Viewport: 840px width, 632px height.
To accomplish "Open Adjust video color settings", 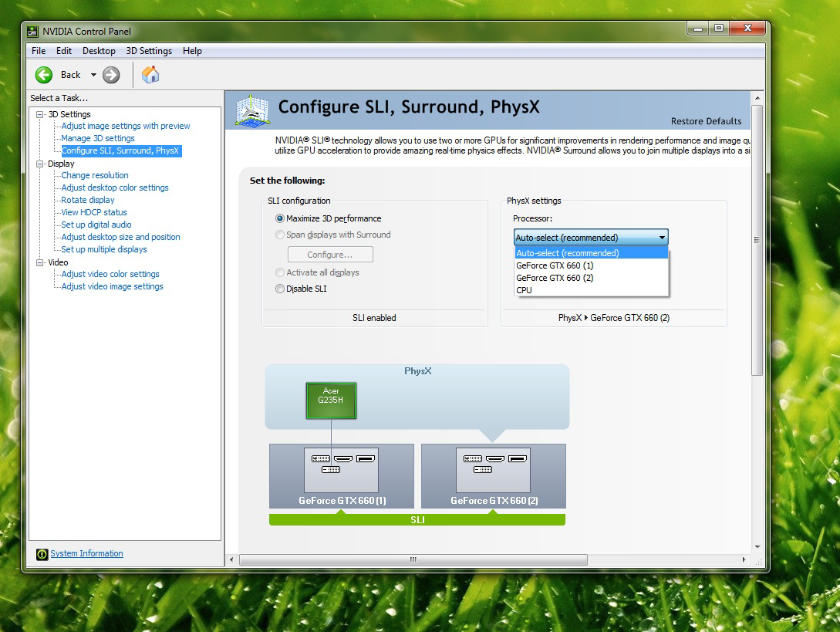I will tap(110, 274).
